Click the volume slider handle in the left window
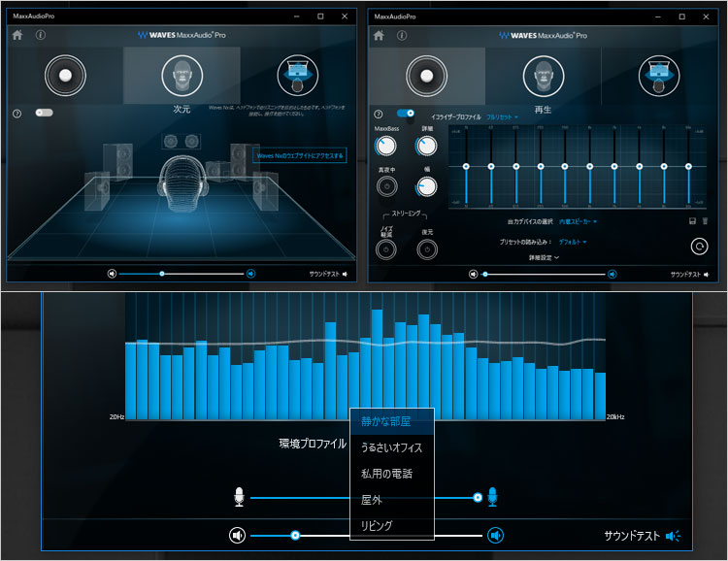728x561 pixels. (x=162, y=274)
